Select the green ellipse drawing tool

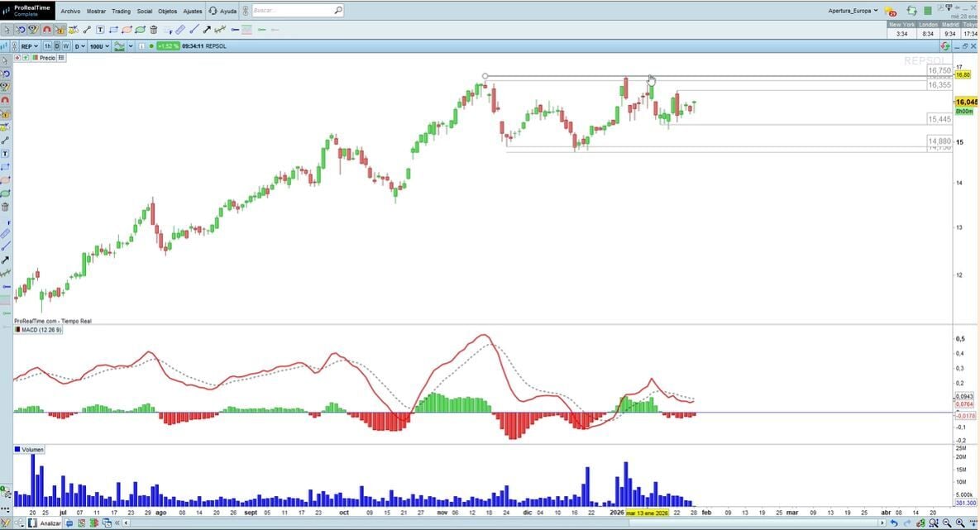tap(140, 30)
